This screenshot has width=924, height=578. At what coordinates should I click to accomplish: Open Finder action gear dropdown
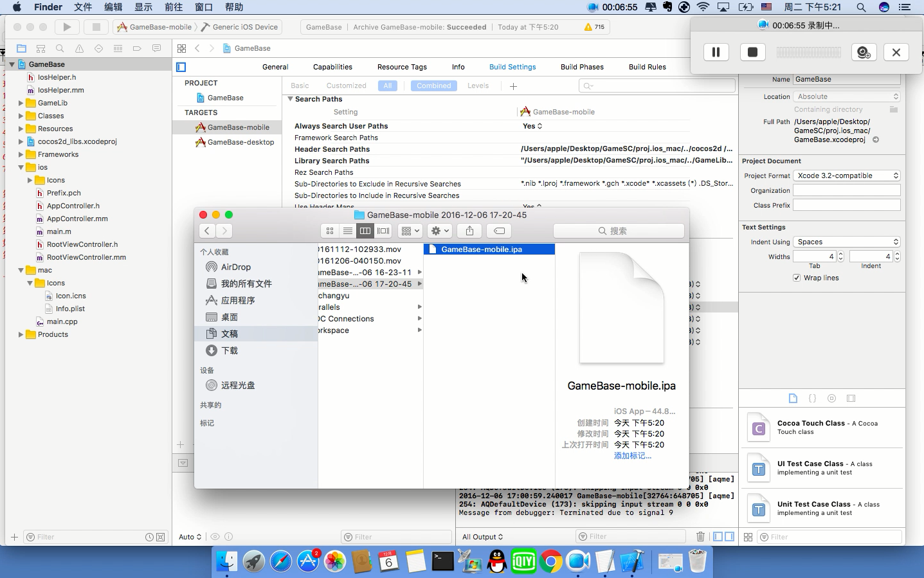(x=440, y=231)
